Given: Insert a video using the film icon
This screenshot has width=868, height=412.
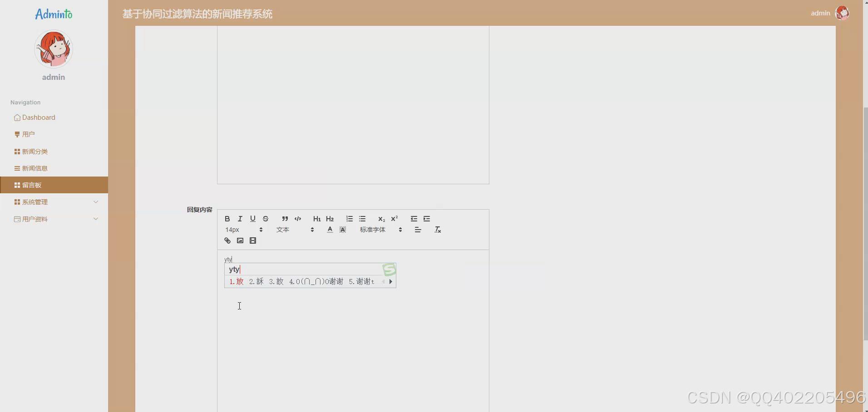Looking at the screenshot, I should point(252,240).
